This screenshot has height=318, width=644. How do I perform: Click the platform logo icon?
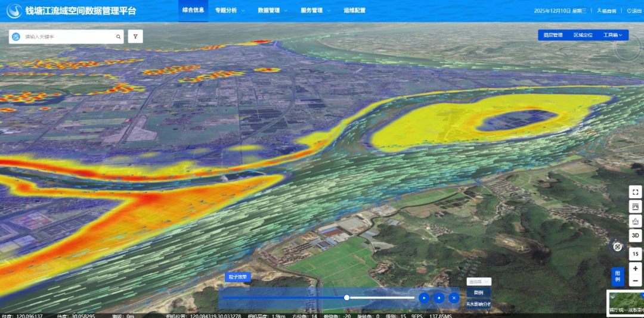pyautogui.click(x=14, y=11)
